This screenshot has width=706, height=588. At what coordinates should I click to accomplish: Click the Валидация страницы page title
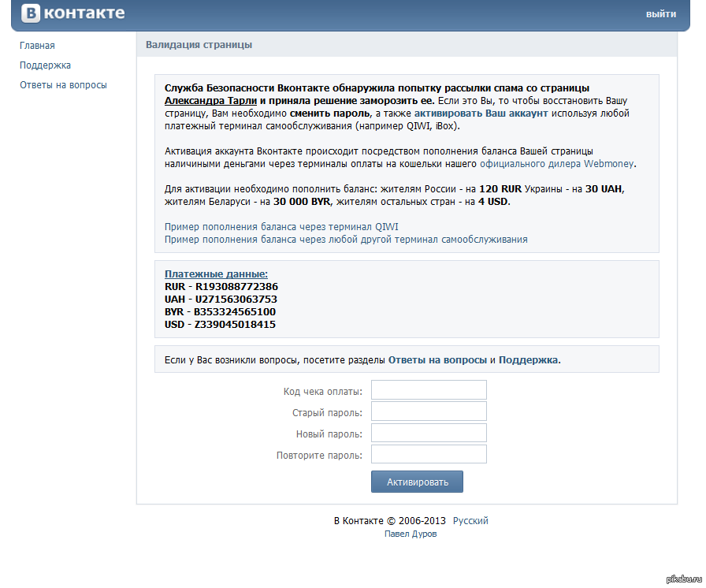199,45
